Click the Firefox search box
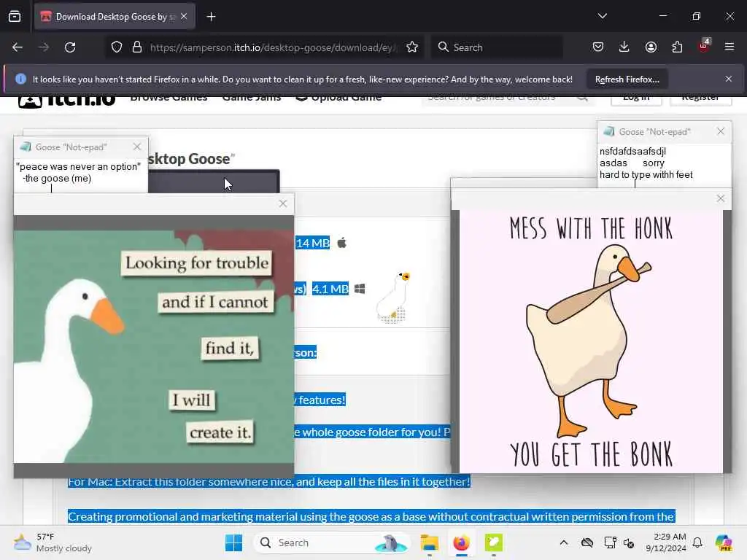 pos(497,47)
